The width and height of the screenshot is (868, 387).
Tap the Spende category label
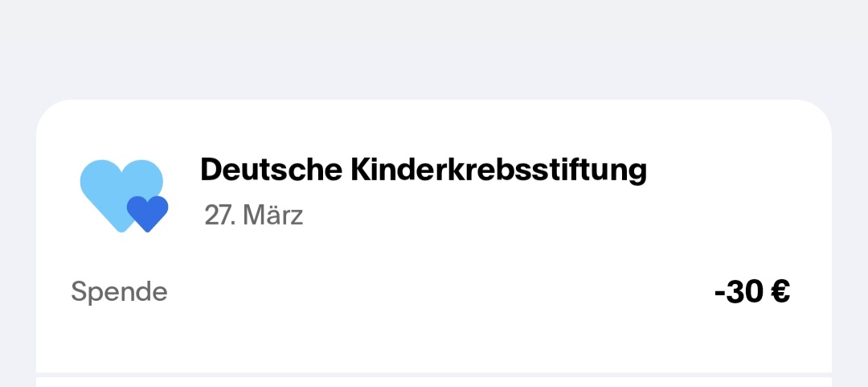[119, 291]
